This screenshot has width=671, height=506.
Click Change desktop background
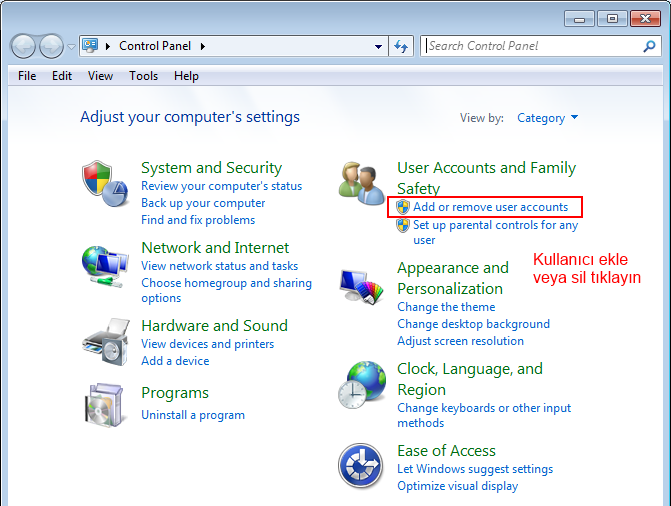(473, 324)
